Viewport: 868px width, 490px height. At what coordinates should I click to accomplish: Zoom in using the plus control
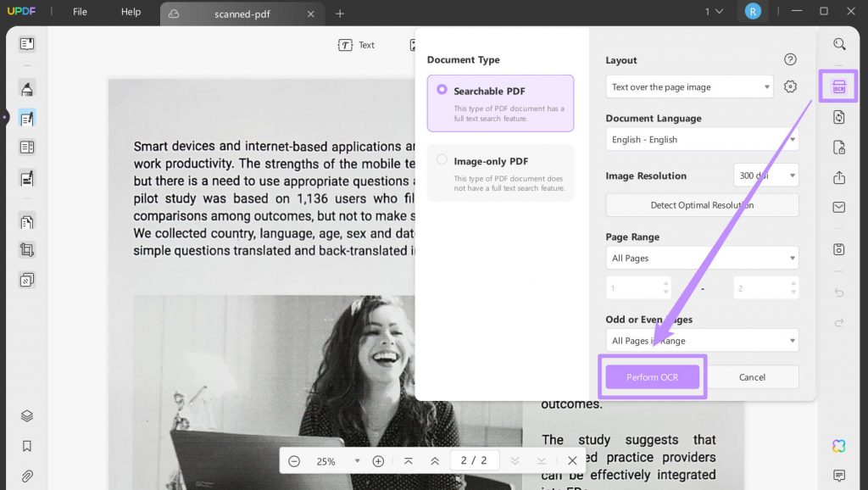[378, 460]
